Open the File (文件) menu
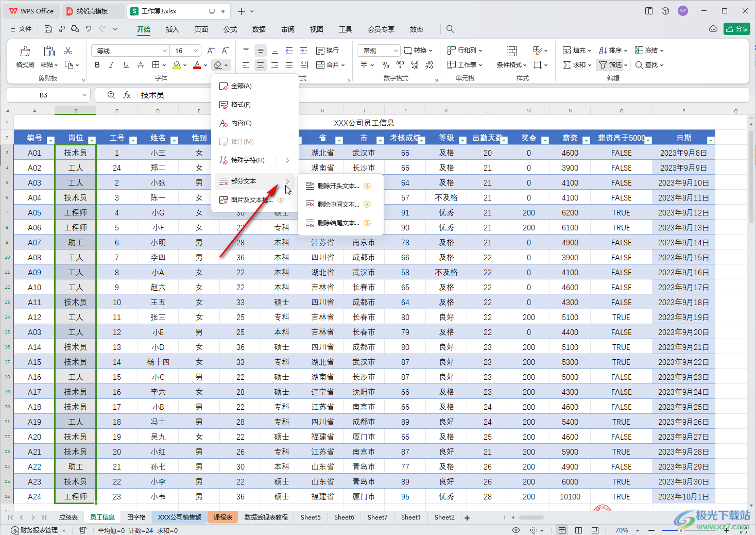 [21, 29]
